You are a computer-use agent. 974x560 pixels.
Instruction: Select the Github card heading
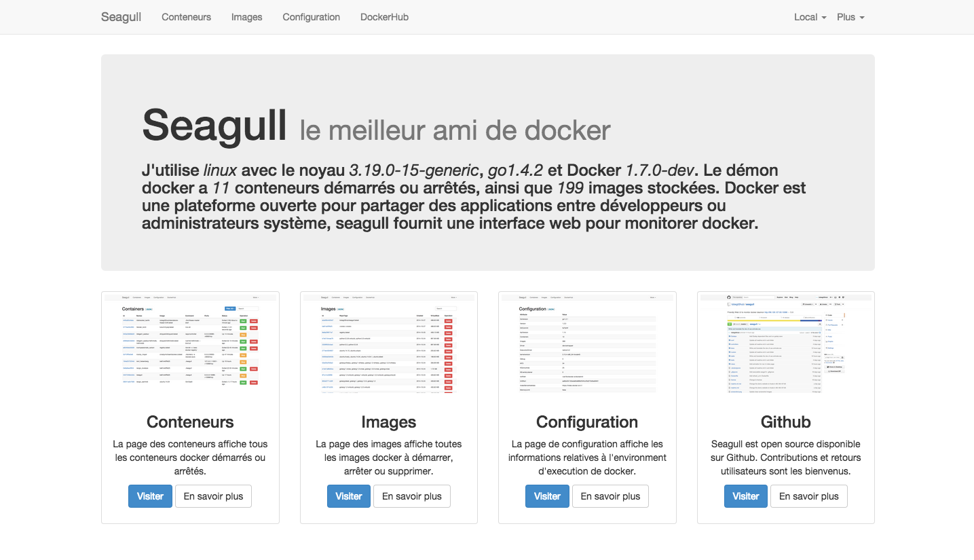coord(786,422)
